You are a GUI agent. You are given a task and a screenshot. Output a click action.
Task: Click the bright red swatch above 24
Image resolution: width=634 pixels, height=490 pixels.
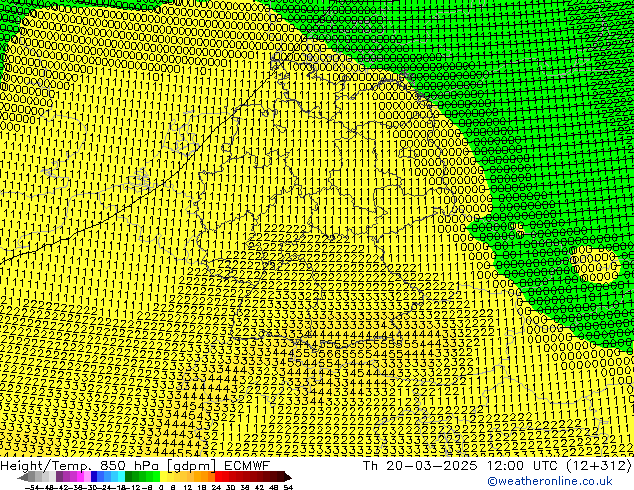[218, 477]
